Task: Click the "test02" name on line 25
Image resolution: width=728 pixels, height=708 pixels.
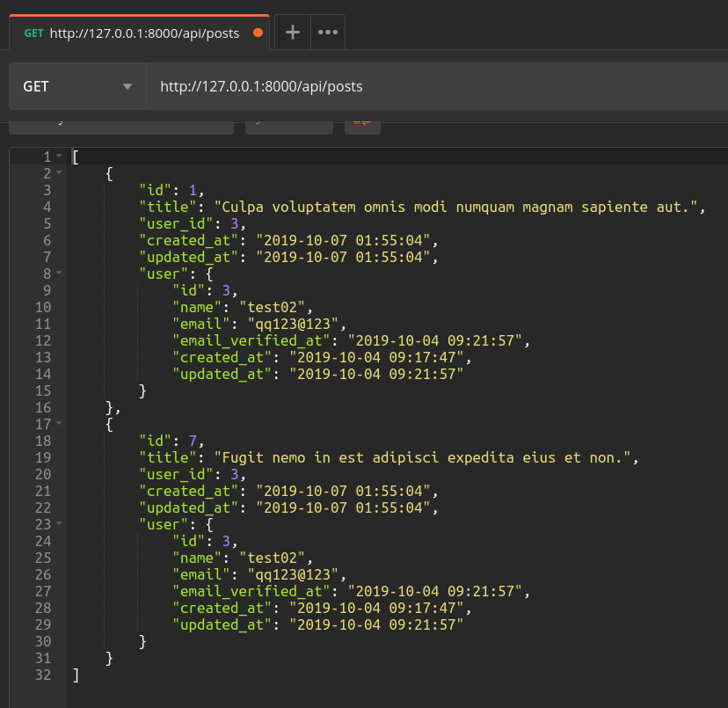Action: pos(272,558)
